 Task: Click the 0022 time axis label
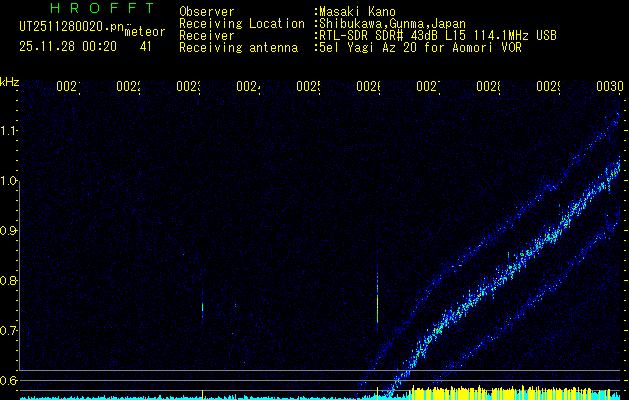(x=128, y=86)
